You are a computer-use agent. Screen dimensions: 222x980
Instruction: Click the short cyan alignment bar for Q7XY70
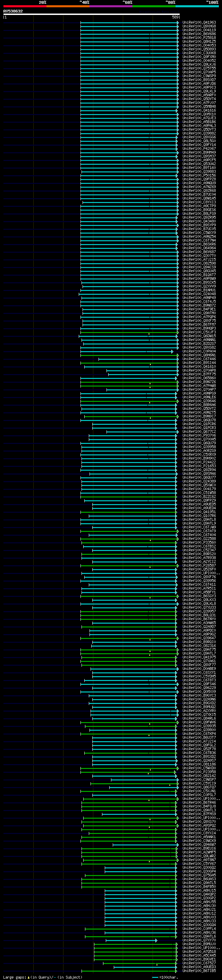click(x=131, y=940)
